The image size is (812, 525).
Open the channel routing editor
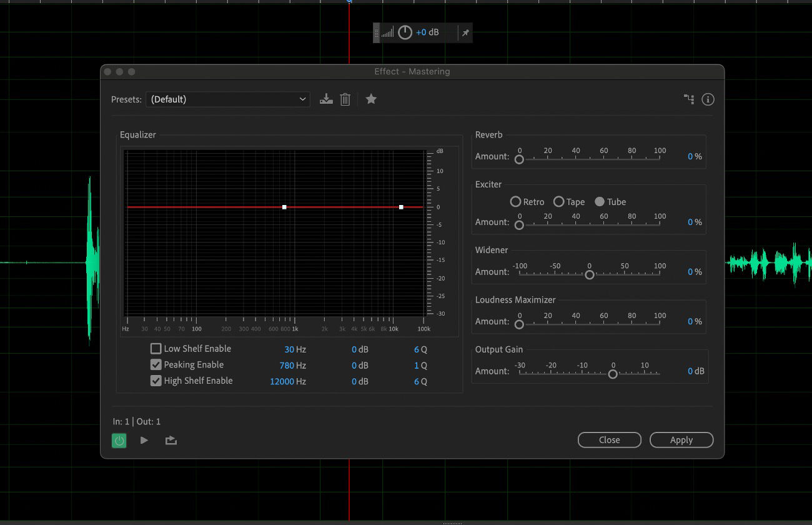point(689,99)
